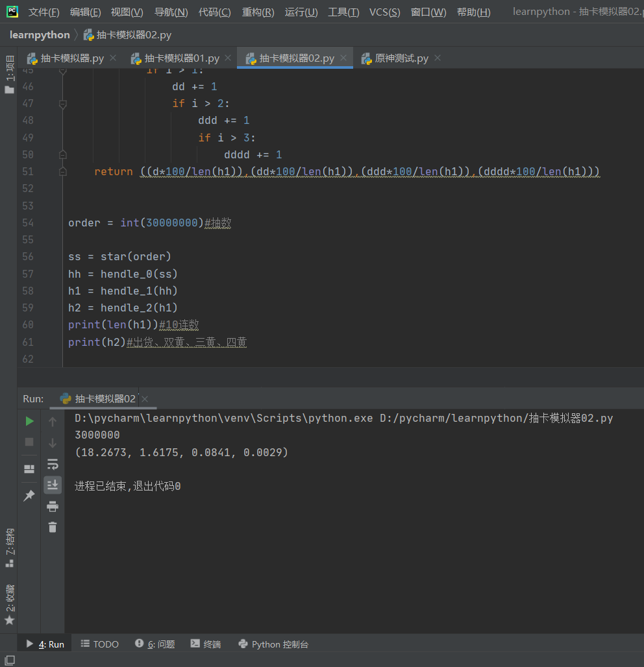Click the green Rerun button in Run panel

pos(29,421)
